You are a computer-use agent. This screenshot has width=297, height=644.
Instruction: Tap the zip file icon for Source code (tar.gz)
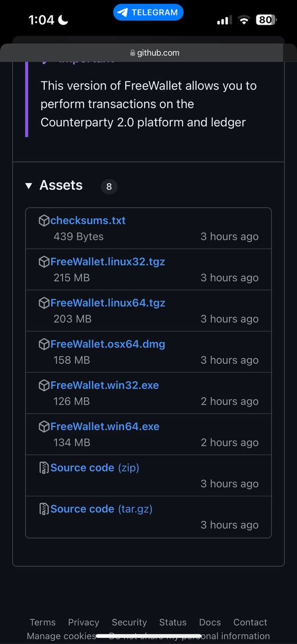(x=44, y=509)
